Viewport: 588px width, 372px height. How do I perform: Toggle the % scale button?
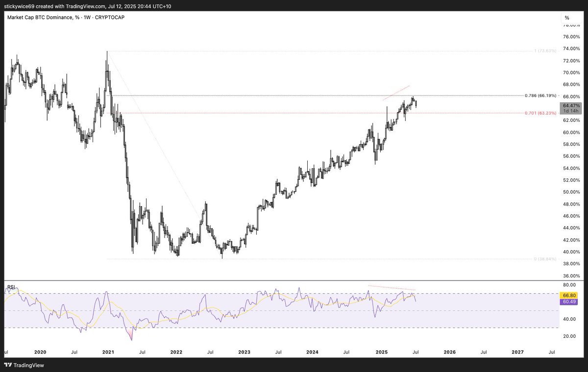[567, 18]
